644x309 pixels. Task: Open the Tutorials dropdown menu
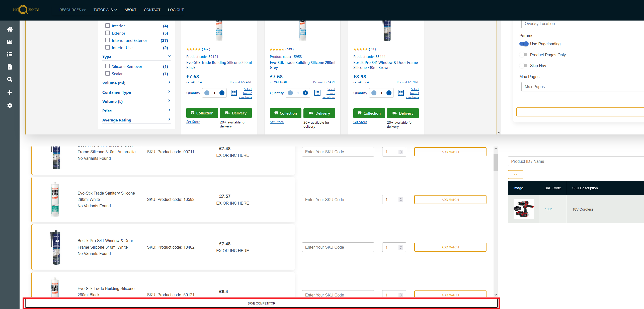click(x=105, y=10)
